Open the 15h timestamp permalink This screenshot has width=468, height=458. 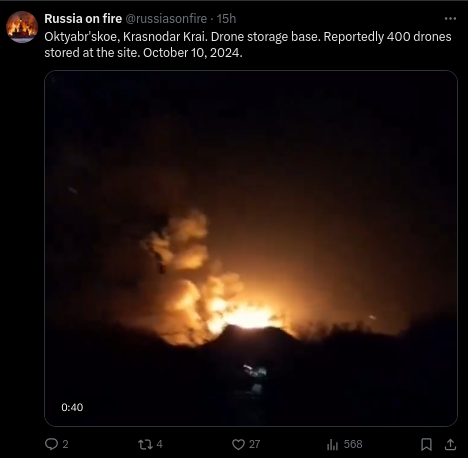pos(226,19)
